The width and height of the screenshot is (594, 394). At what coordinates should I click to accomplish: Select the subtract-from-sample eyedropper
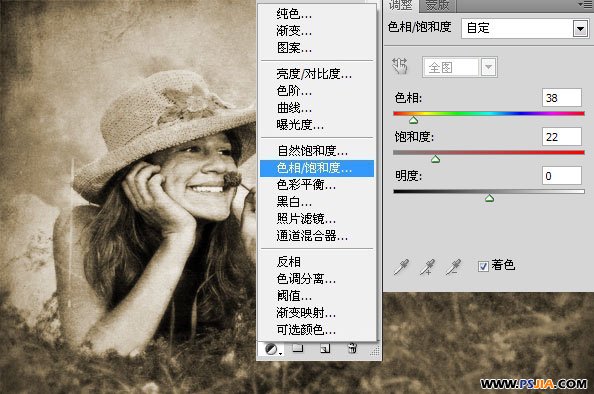click(x=453, y=267)
